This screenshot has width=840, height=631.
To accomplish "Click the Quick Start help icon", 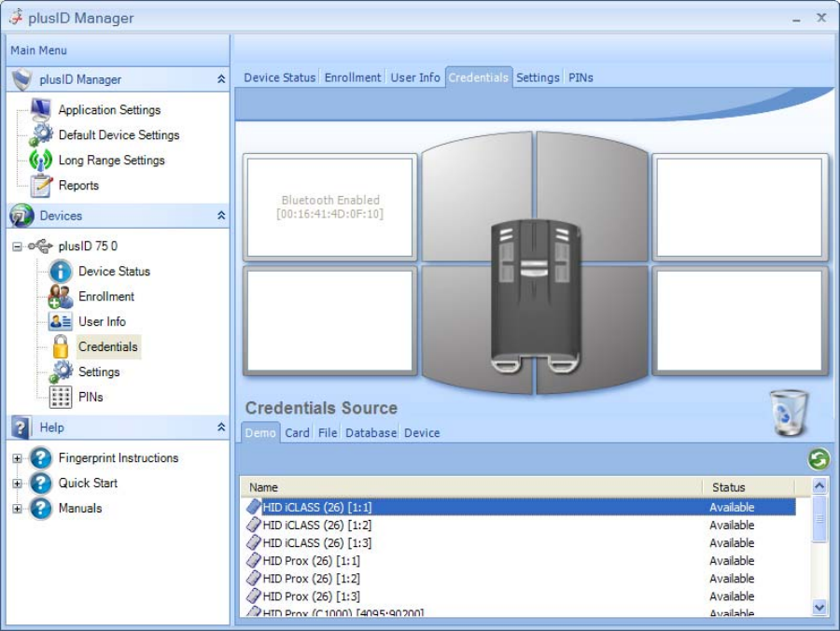I will pyautogui.click(x=41, y=484).
